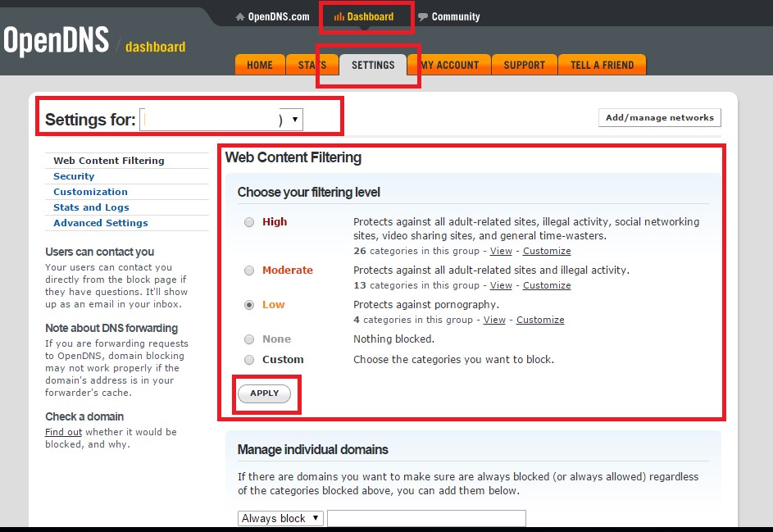Click the Nothing blocked description
This screenshot has width=773, height=532.
[394, 339]
